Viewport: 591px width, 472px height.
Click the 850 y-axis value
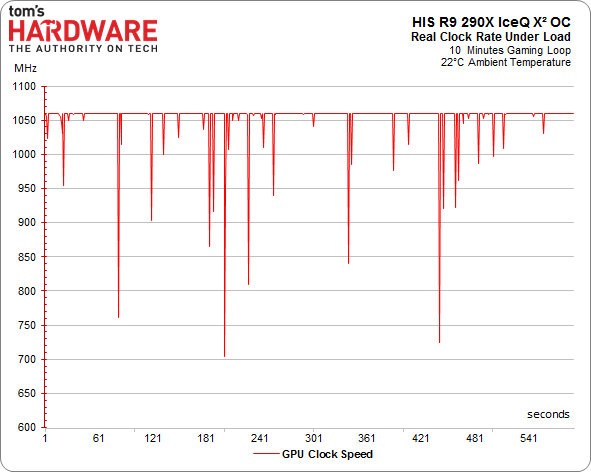27,257
